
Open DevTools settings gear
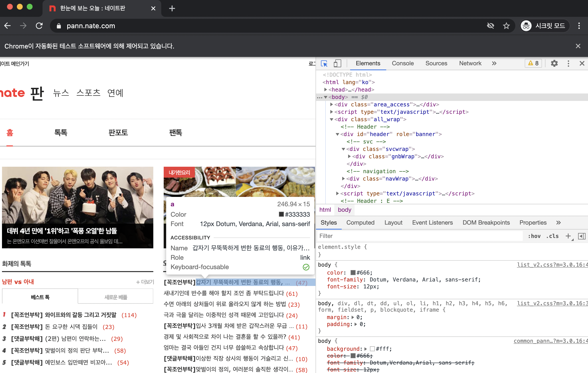(x=554, y=64)
